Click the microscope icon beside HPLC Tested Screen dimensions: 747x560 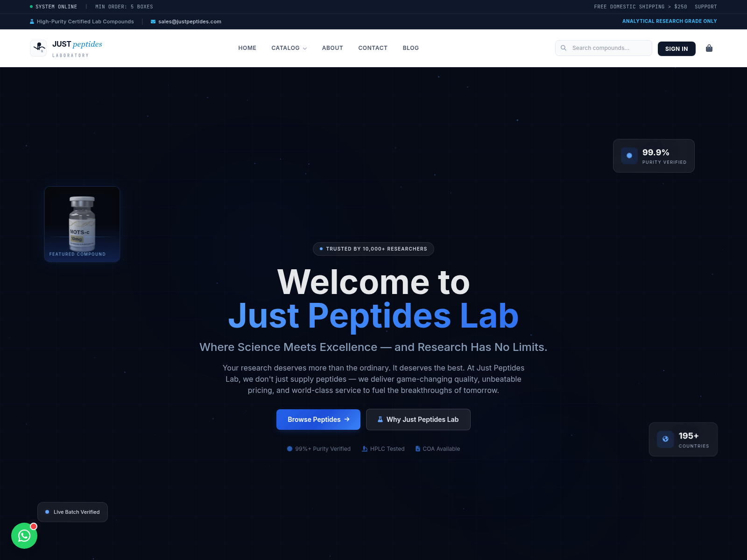click(x=365, y=449)
